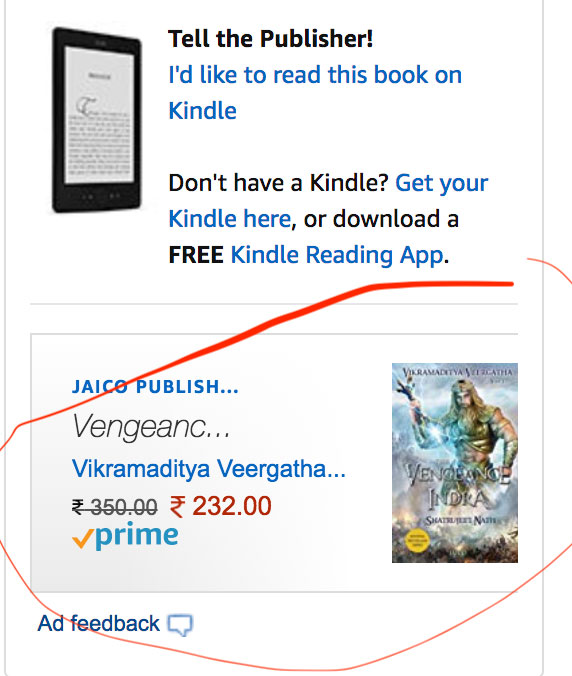This screenshot has height=676, width=572.
Task: Click the Shatrujeet Nath author name on cover
Action: coord(461,520)
